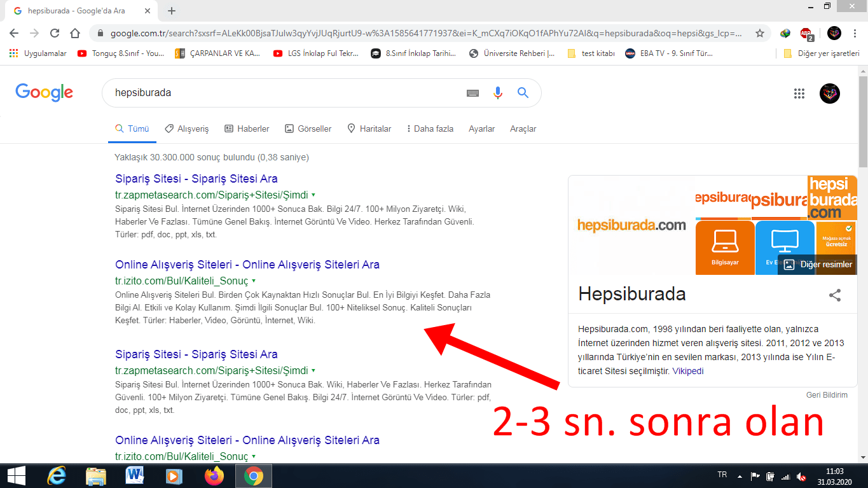Reload the current Google page
Screen dimensions: 868x488
pyautogui.click(x=55, y=33)
